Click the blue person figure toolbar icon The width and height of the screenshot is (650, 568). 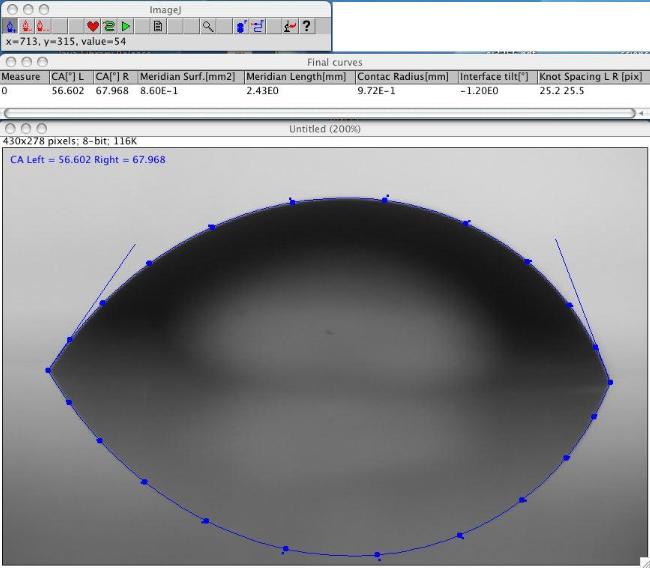[x=241, y=27]
